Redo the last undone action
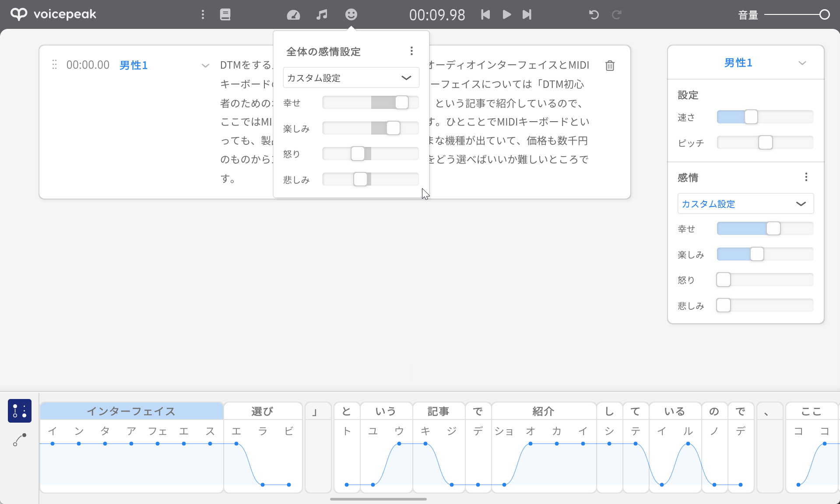Screen dimensions: 840x504 (x=617, y=14)
